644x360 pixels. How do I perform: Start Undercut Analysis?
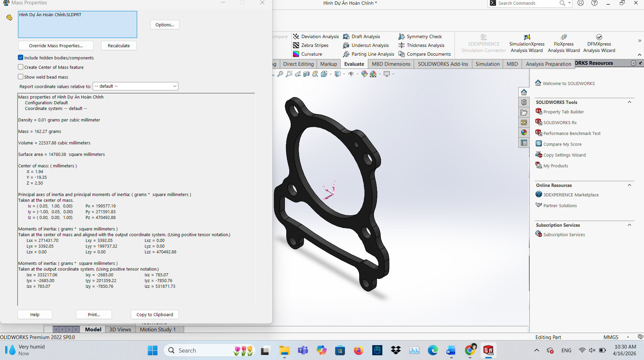[x=366, y=45]
